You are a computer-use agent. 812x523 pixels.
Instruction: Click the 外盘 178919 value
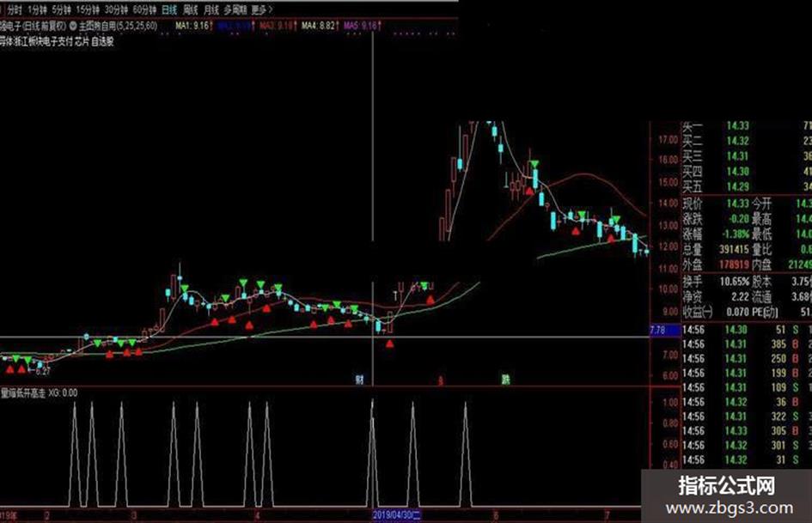point(735,265)
